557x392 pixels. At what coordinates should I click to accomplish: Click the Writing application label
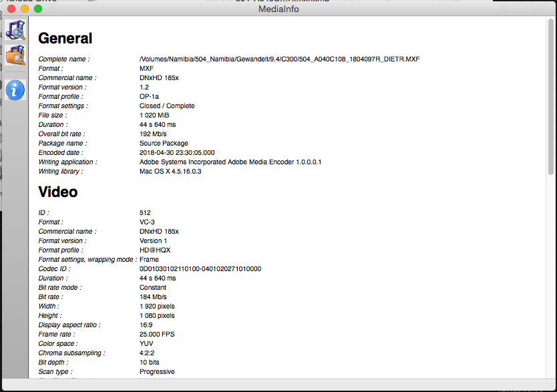[x=67, y=162]
